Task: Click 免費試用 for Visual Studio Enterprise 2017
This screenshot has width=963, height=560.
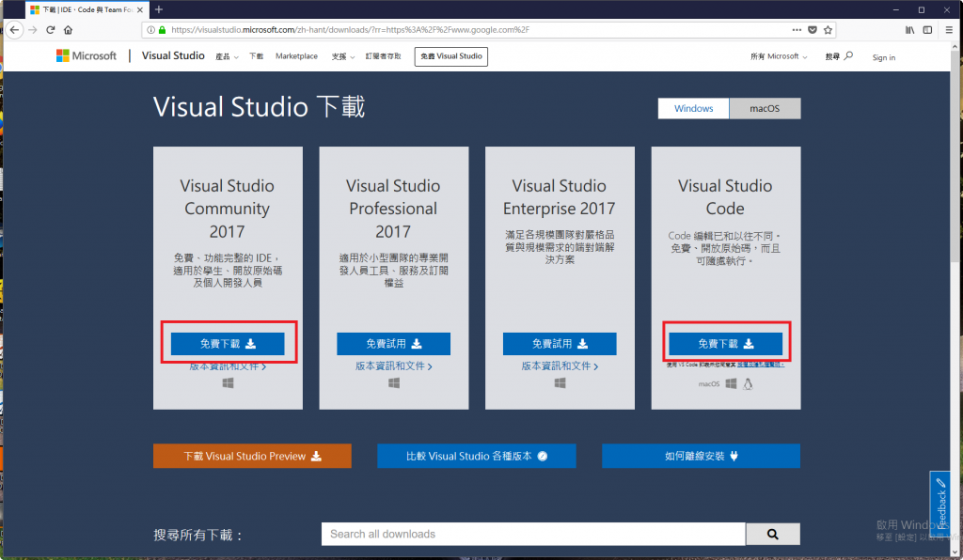Action: point(560,344)
